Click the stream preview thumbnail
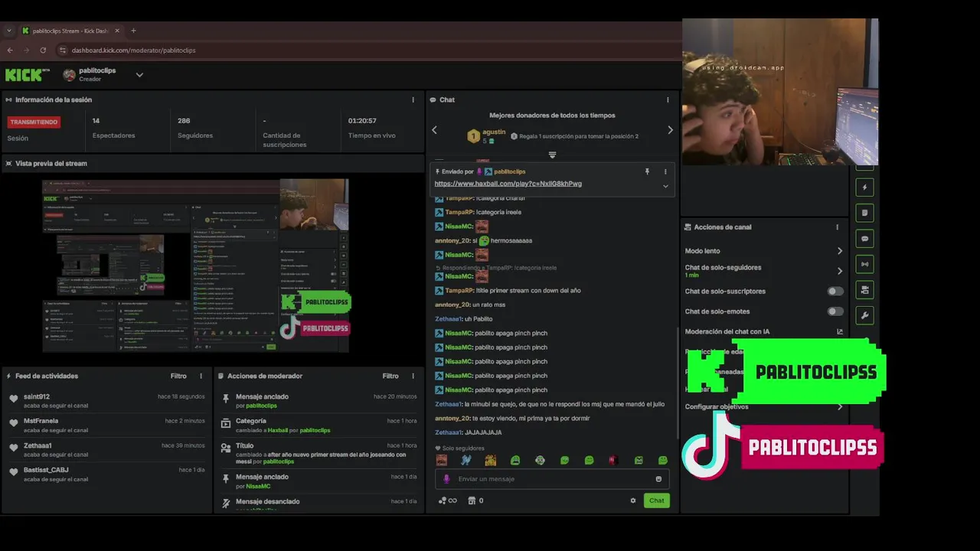This screenshot has height=551, width=980. coord(195,266)
